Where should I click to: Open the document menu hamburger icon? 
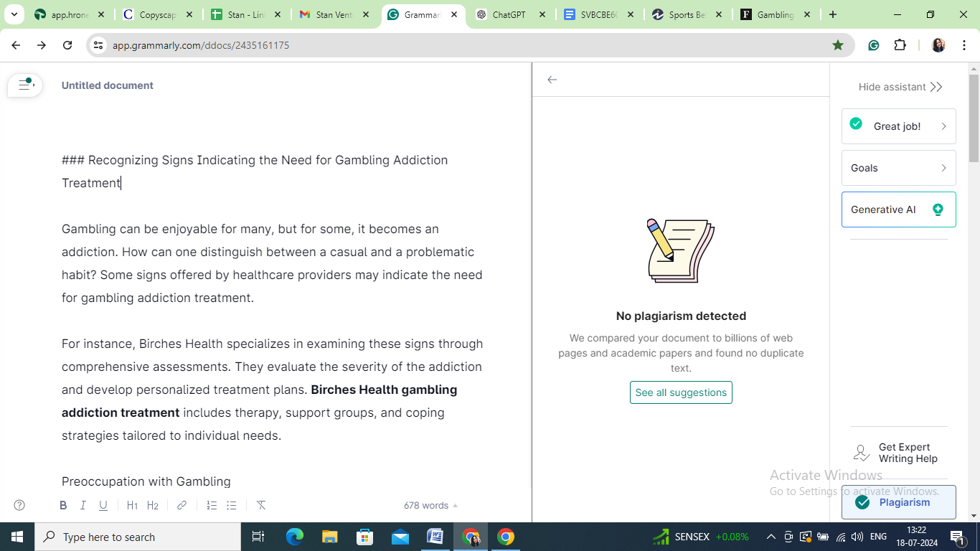click(x=25, y=85)
